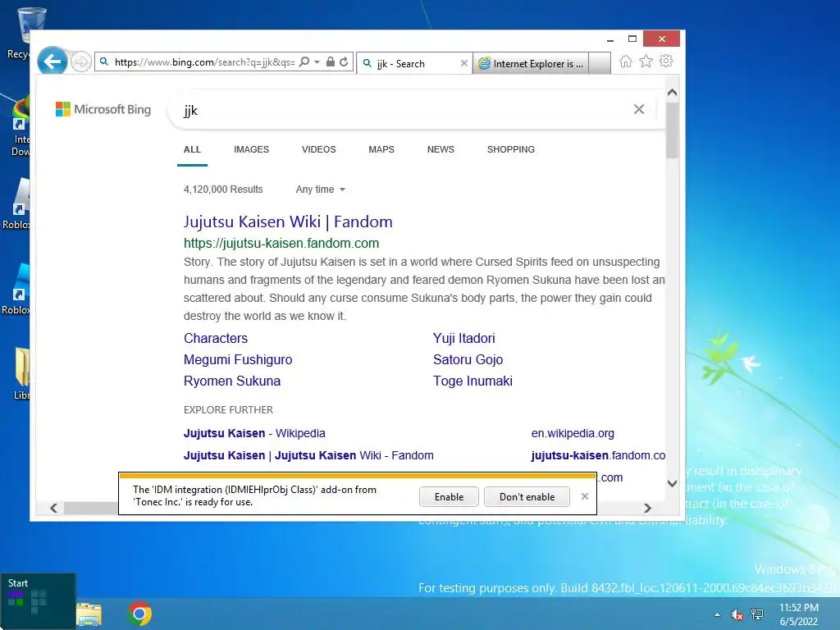Click the jujutsu-kaisen.fandom.com green URL
This screenshot has width=840, height=630.
281,243
